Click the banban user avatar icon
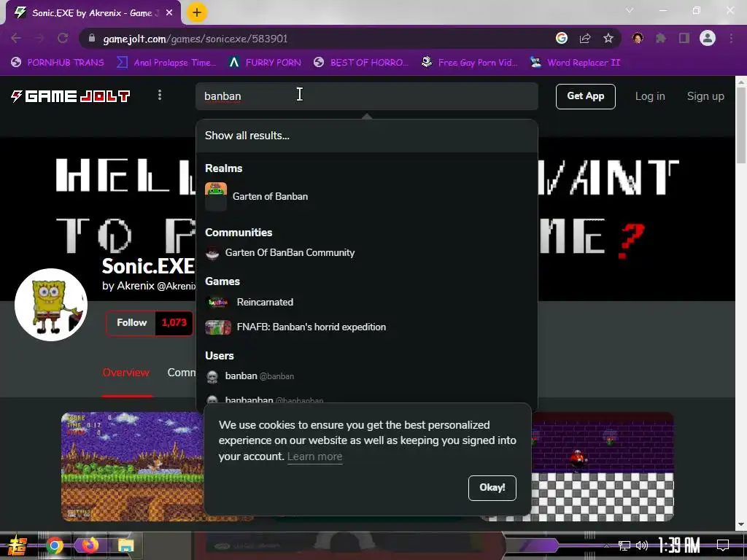 pos(212,377)
